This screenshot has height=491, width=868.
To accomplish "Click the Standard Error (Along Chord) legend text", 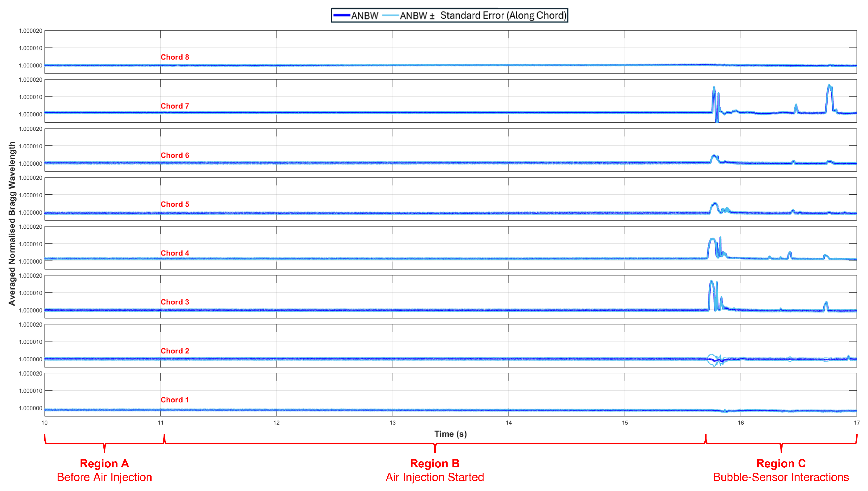I will 503,16.
